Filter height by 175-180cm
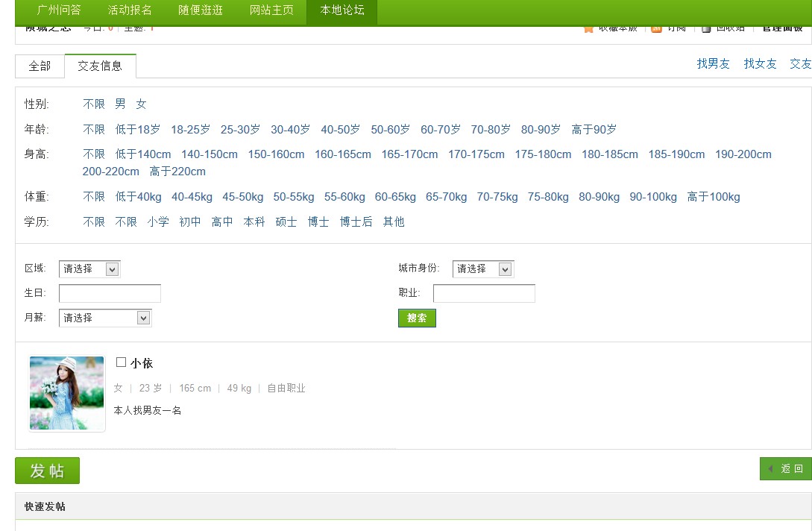This screenshot has height=531, width=812. click(544, 154)
